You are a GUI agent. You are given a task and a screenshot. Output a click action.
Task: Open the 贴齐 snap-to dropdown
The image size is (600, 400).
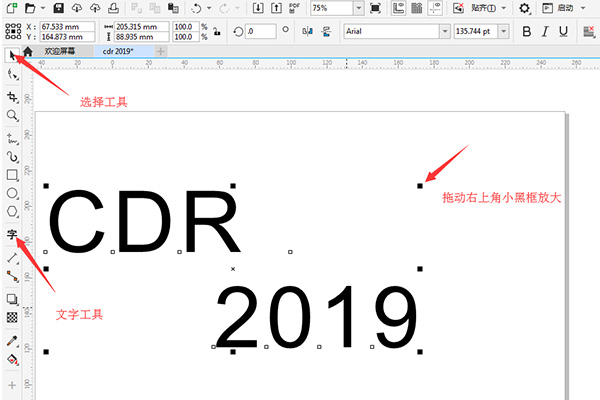tap(504, 8)
